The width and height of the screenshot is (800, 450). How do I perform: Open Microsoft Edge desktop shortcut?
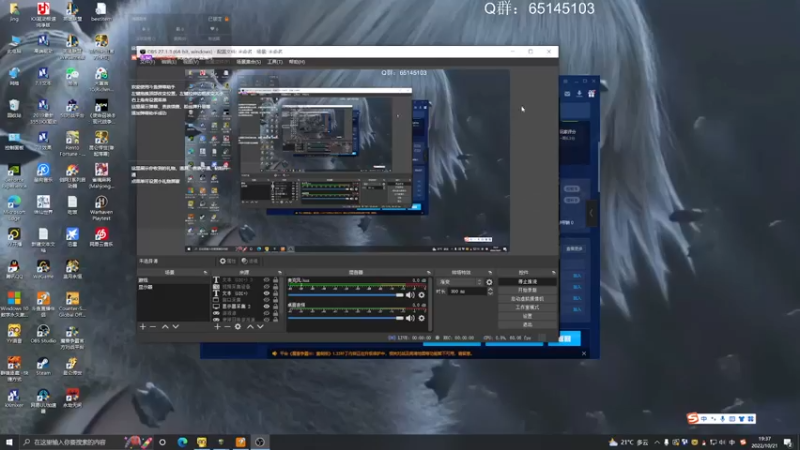point(14,208)
